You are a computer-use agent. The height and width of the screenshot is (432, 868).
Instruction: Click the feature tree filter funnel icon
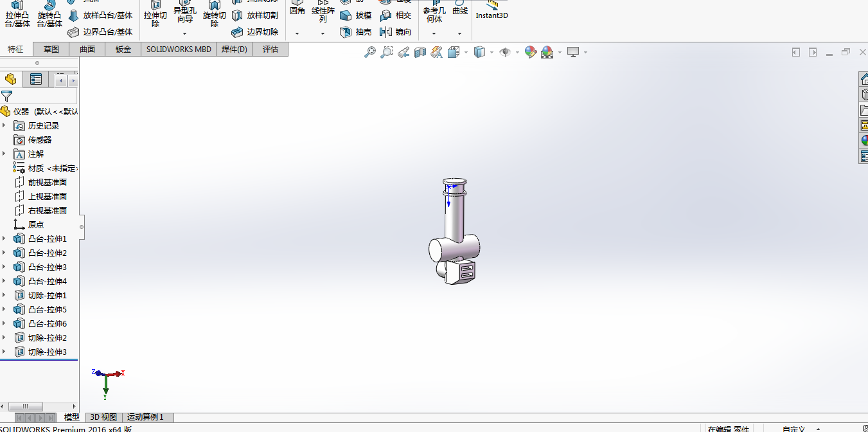click(6, 96)
